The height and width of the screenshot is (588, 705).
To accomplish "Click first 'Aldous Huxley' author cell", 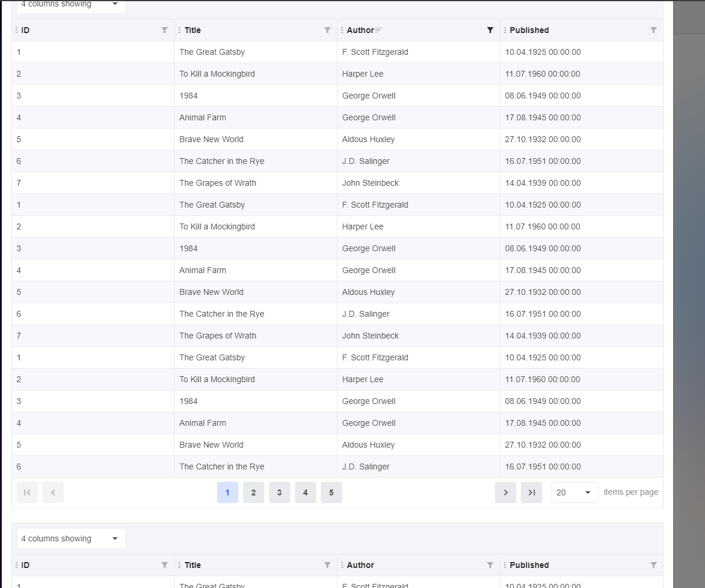I will 419,139.
